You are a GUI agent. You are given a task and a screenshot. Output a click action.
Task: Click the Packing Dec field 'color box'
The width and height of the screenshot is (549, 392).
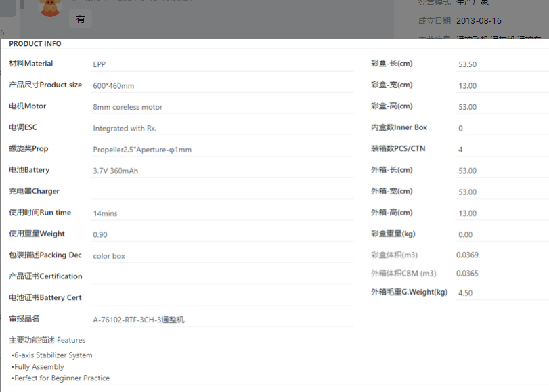pos(222,256)
